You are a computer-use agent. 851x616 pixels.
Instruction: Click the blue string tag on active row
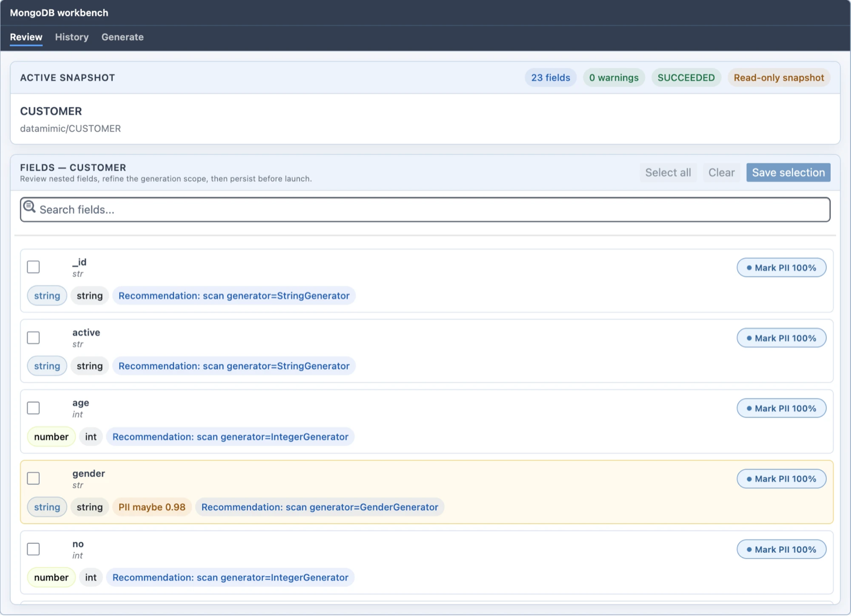pyautogui.click(x=47, y=366)
